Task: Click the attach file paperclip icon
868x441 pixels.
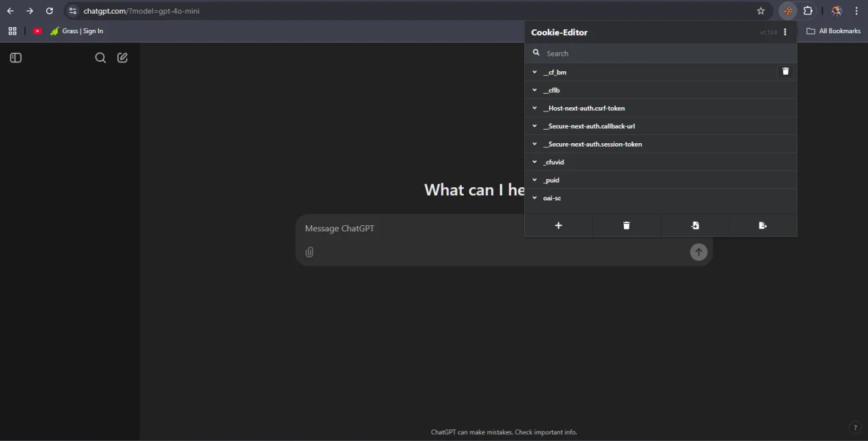Action: pos(309,252)
